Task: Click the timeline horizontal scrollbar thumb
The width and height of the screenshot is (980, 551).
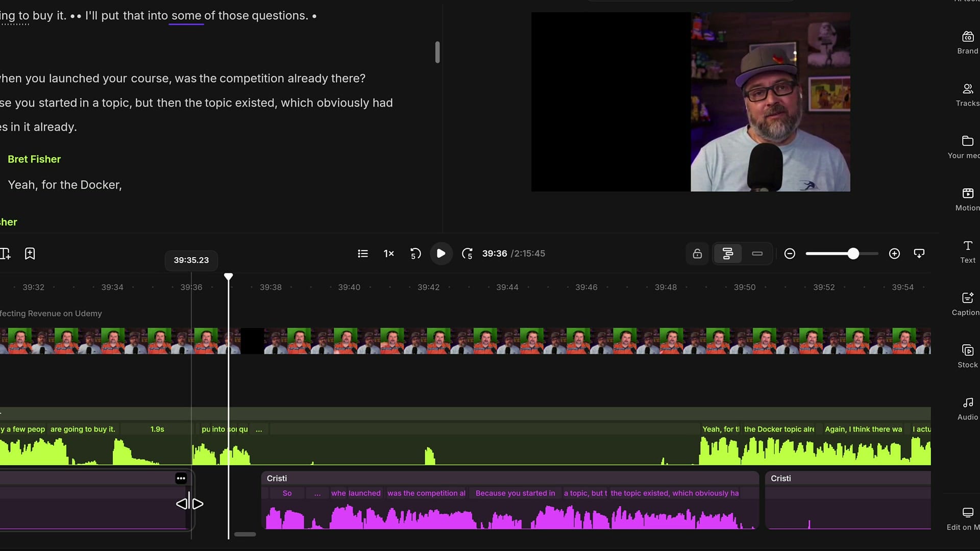Action: [x=245, y=534]
